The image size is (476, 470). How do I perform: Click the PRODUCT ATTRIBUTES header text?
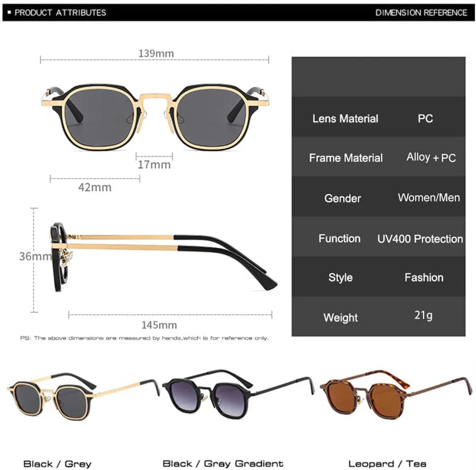click(60, 13)
